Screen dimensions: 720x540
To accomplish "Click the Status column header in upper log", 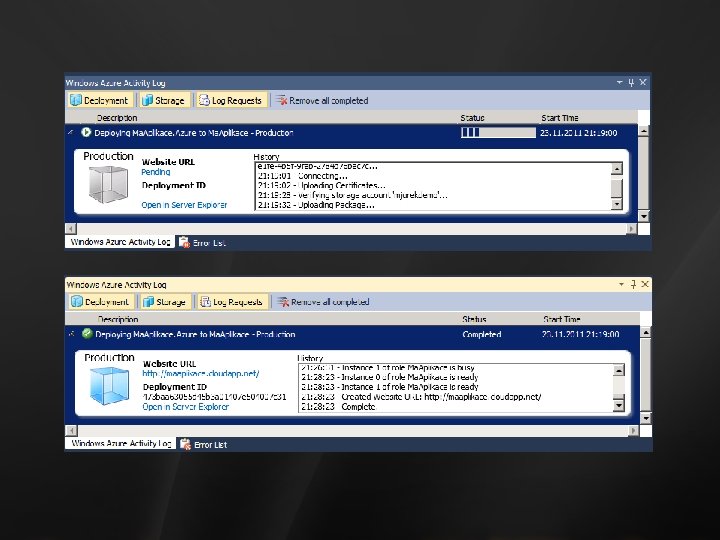I will click(472, 118).
